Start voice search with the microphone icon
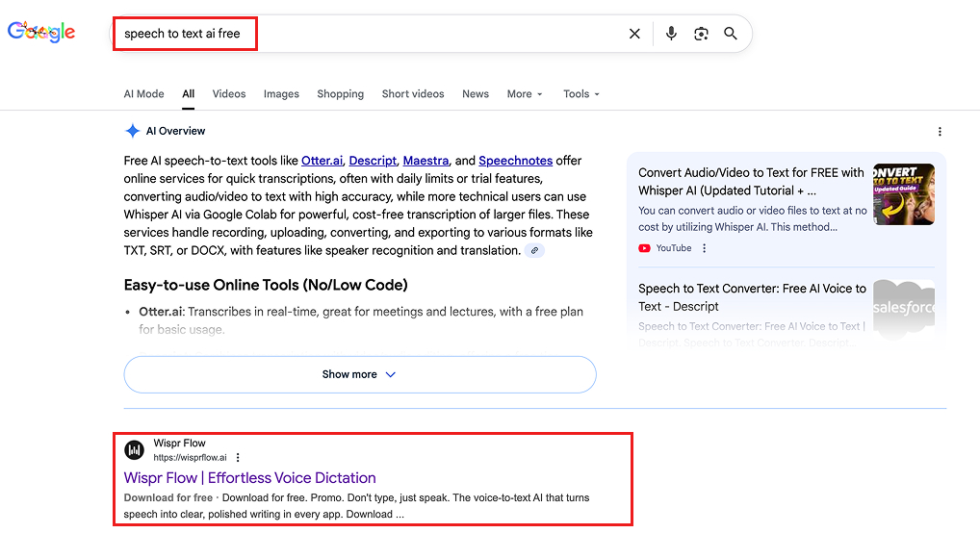 (671, 33)
